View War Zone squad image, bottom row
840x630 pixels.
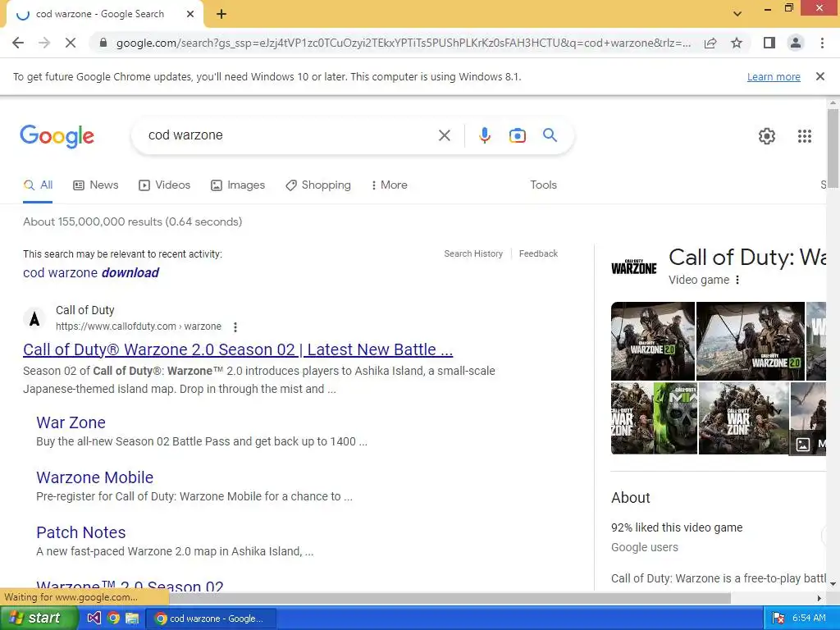coord(743,418)
